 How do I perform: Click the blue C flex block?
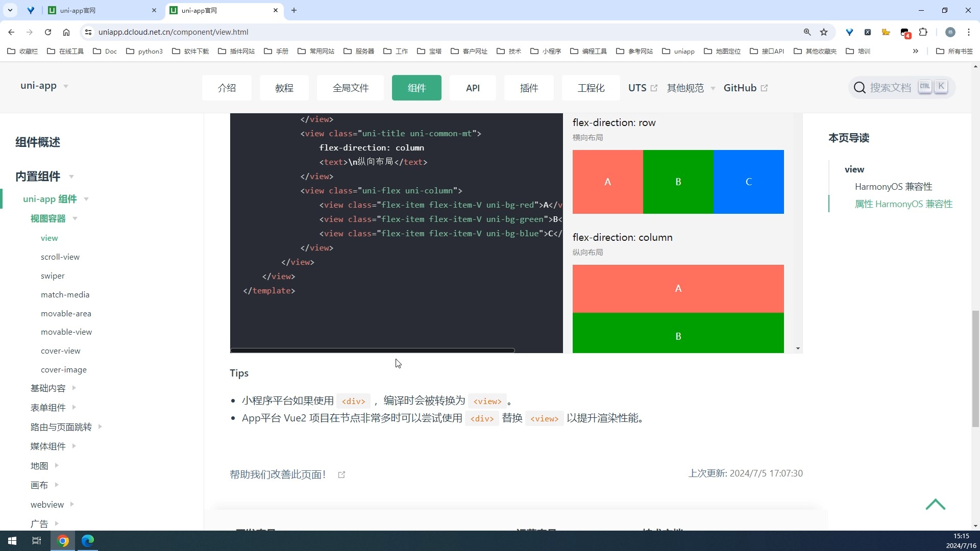(x=749, y=182)
